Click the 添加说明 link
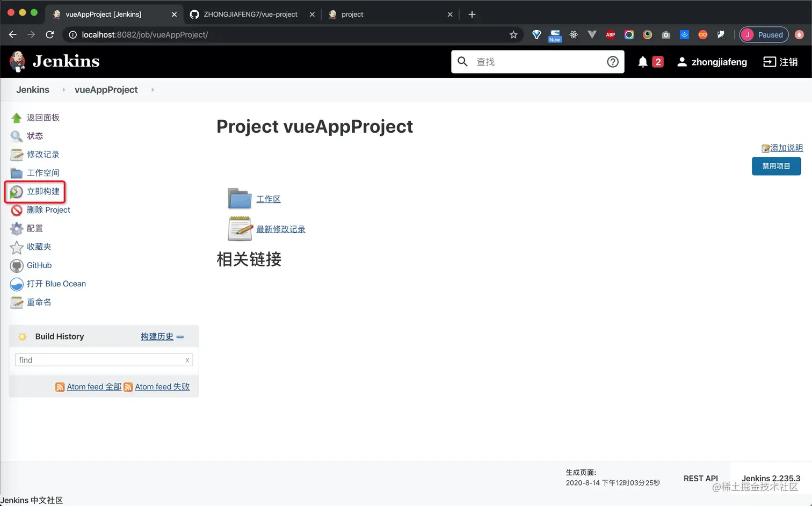 click(x=786, y=148)
